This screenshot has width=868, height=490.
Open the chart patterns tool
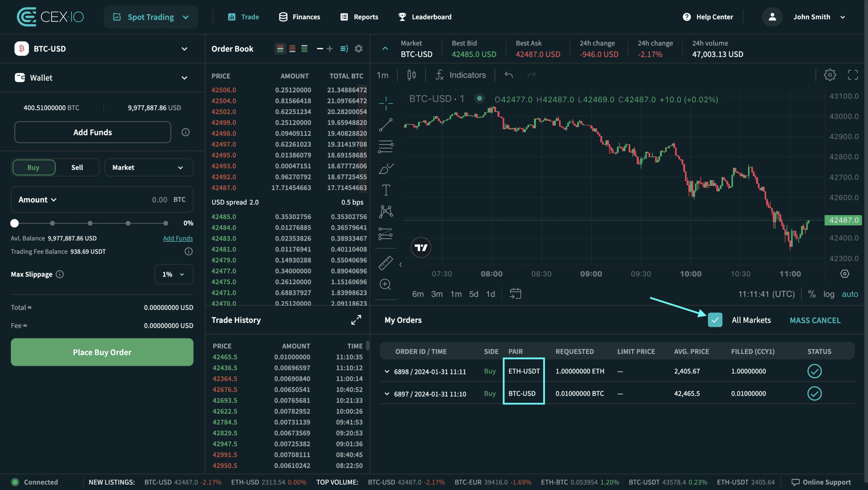click(x=386, y=212)
